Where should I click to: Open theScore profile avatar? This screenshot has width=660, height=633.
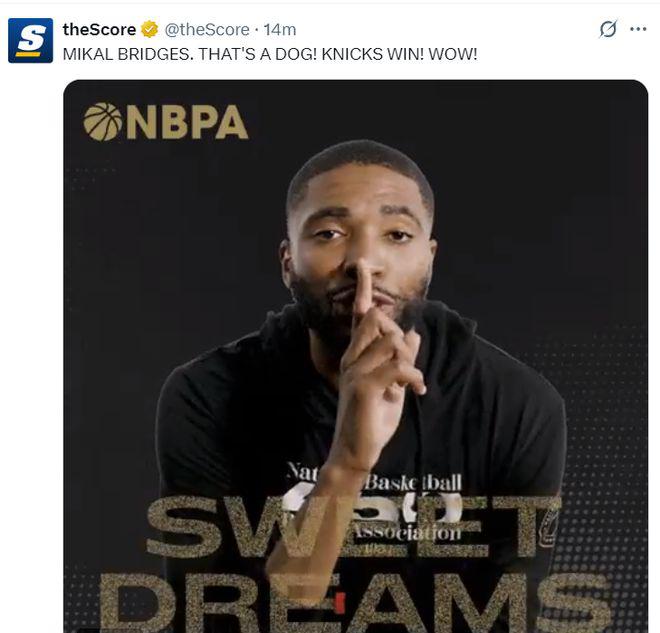[31, 40]
